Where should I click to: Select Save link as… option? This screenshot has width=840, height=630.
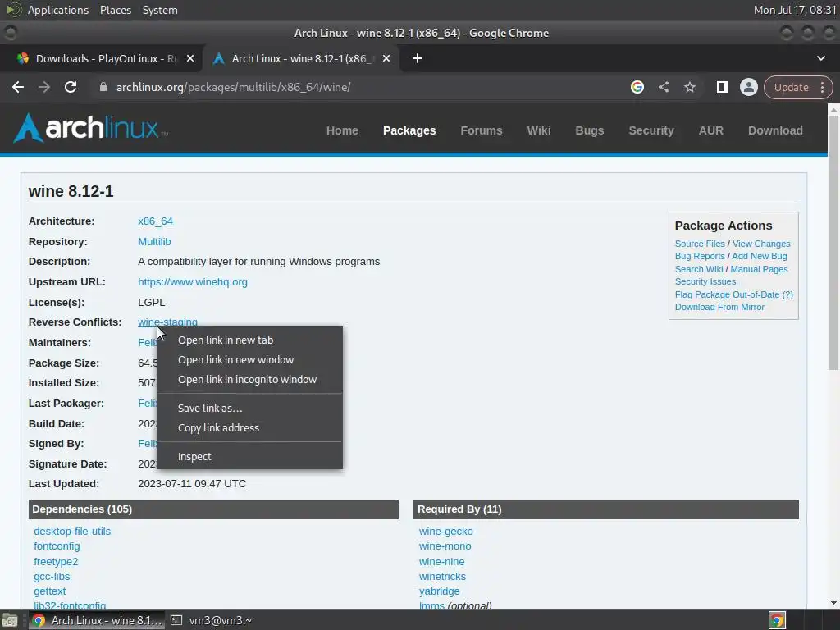pyautogui.click(x=249, y=409)
